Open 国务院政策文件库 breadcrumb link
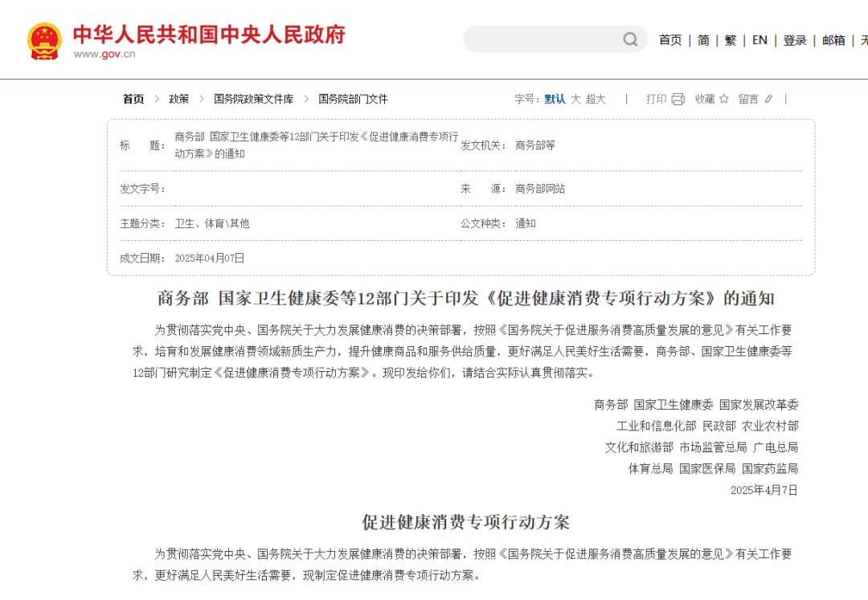The image size is (868, 600). point(253,99)
